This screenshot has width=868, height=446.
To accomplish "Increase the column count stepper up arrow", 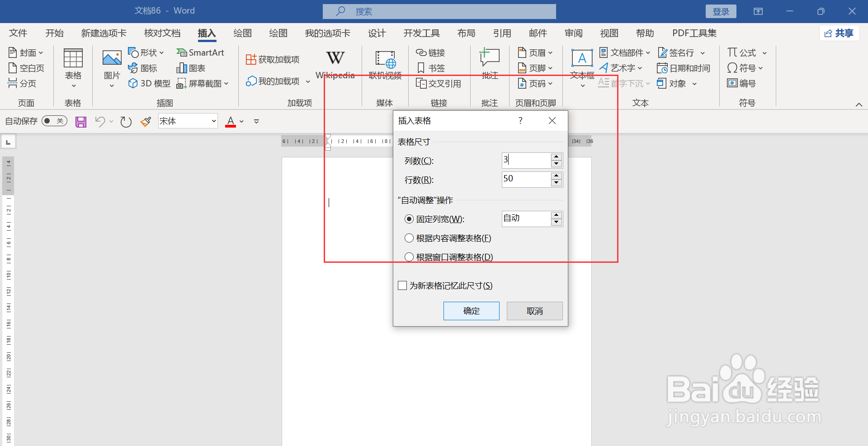I will (557, 157).
